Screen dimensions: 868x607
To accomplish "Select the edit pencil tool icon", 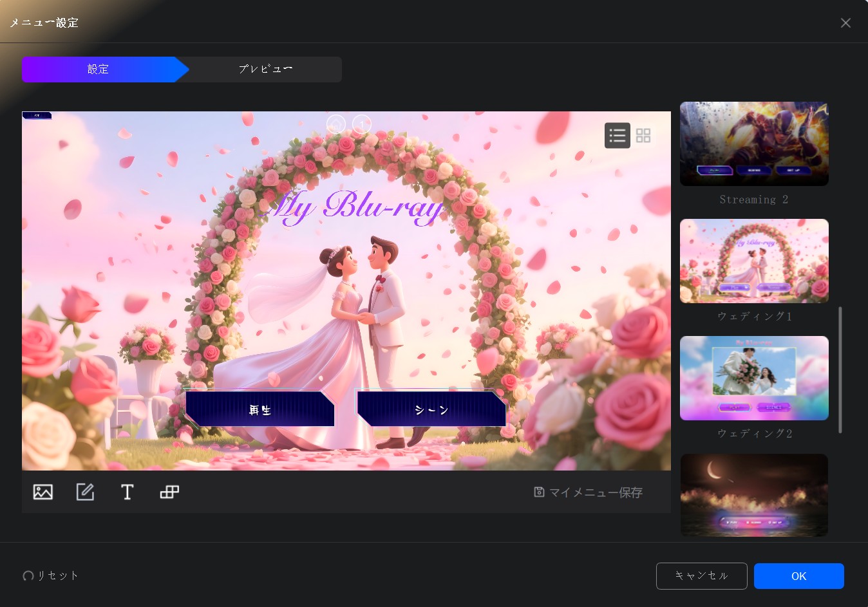I will point(85,492).
